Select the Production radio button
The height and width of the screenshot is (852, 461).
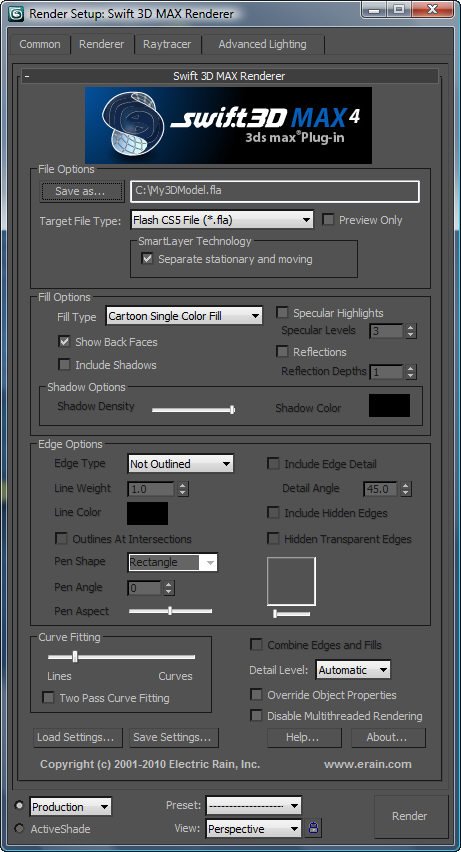(x=20, y=806)
